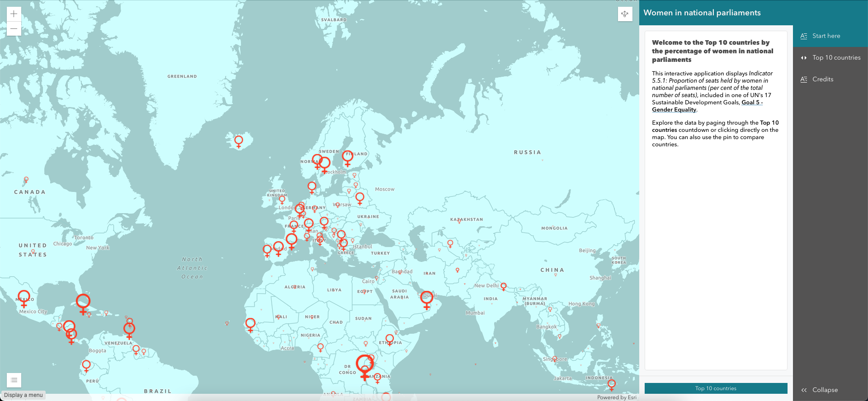This screenshot has height=401, width=868.
Task: Open the Powered by Esri attribution
Action: tap(617, 397)
